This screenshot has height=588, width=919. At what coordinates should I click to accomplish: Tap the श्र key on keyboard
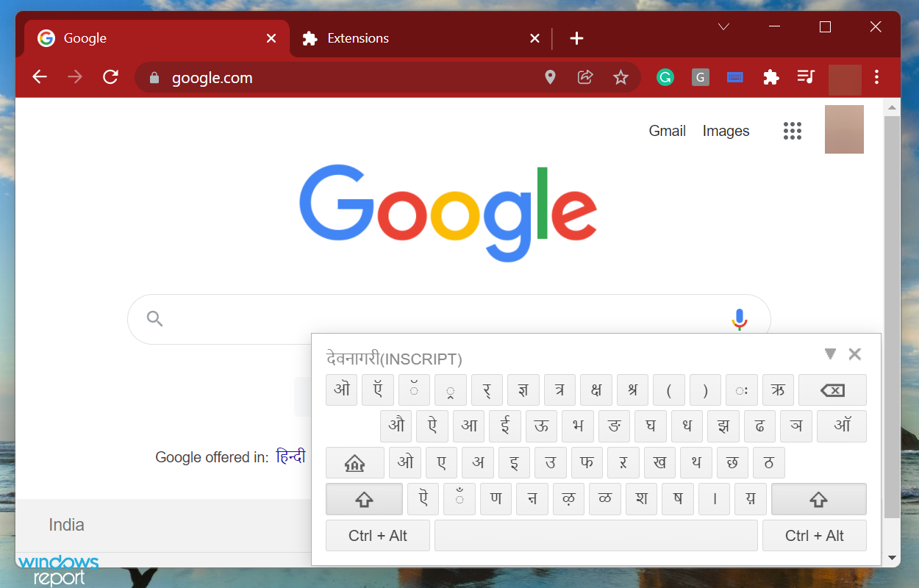633,390
